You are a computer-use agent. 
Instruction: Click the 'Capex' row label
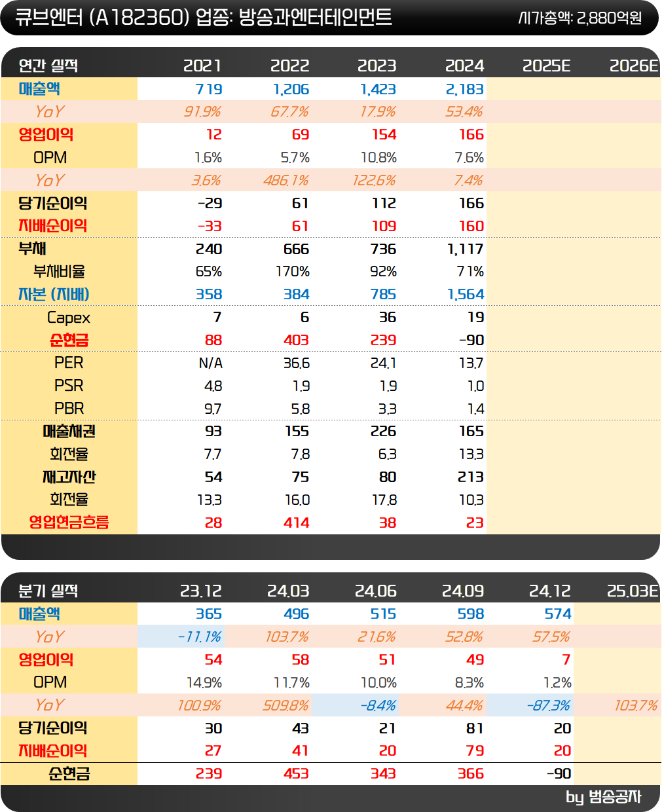tap(68, 318)
